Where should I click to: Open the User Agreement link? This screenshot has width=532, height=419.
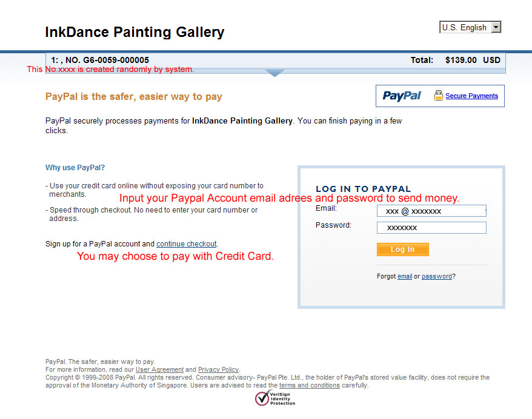[x=159, y=369]
